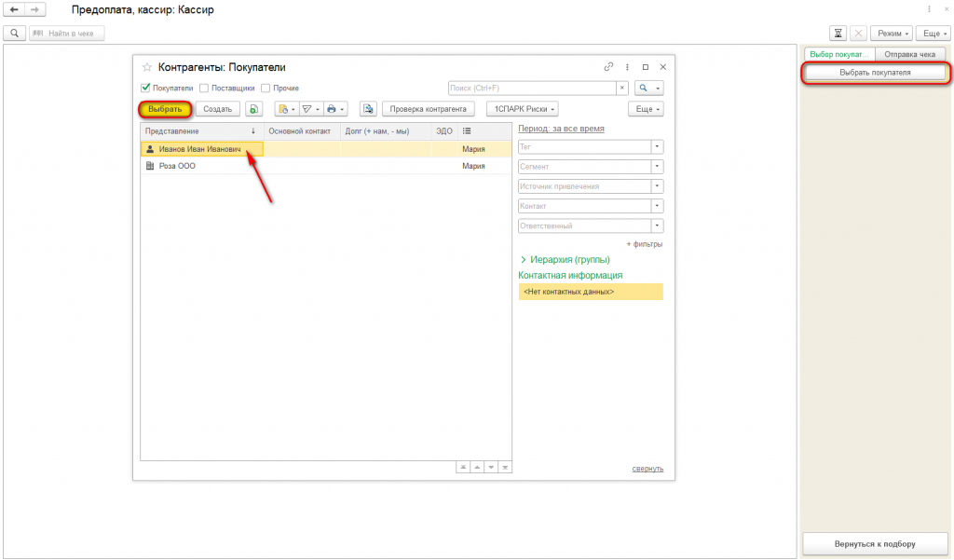
Task: Click the yellow Выбрать button
Action: point(166,110)
